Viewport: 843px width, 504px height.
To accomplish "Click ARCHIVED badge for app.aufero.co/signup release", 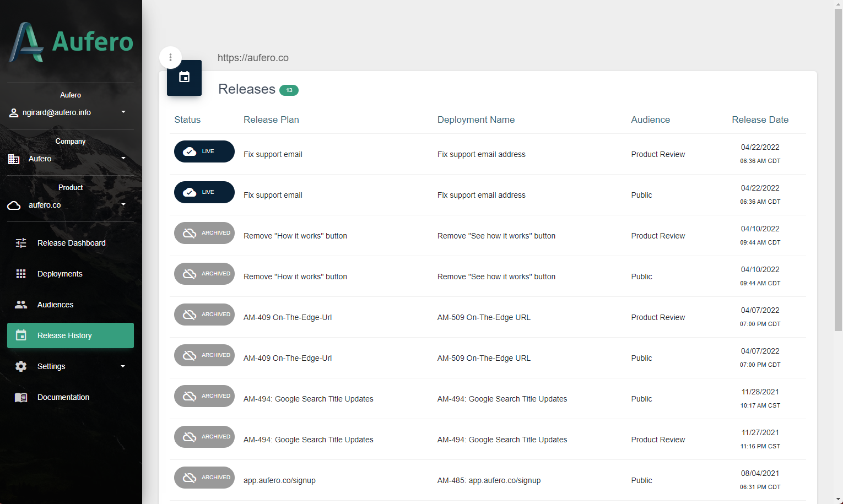I will pyautogui.click(x=204, y=478).
